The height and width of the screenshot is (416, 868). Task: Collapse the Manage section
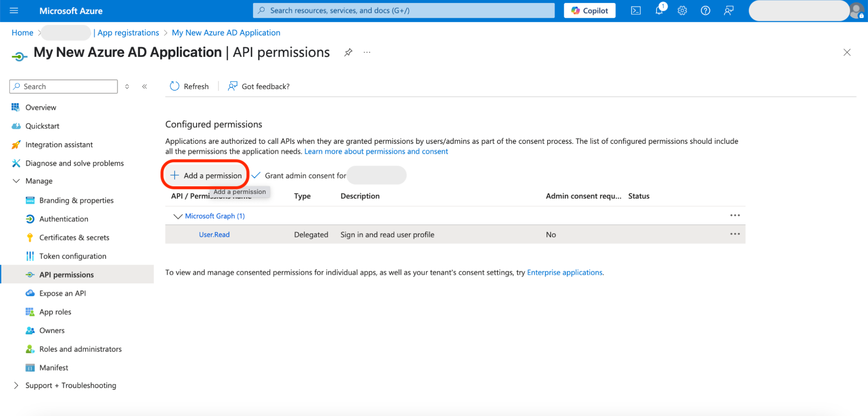(17, 181)
